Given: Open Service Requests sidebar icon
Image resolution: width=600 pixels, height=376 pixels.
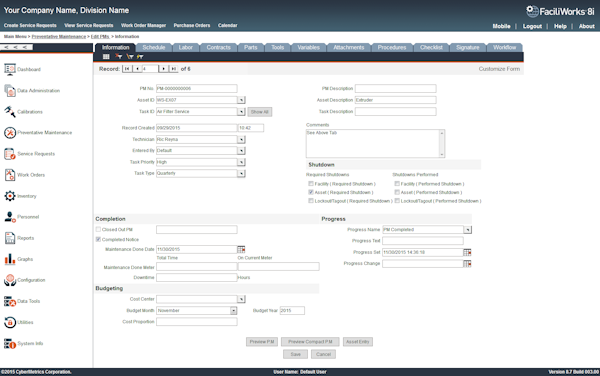Looking at the screenshot, I should click(x=10, y=154).
